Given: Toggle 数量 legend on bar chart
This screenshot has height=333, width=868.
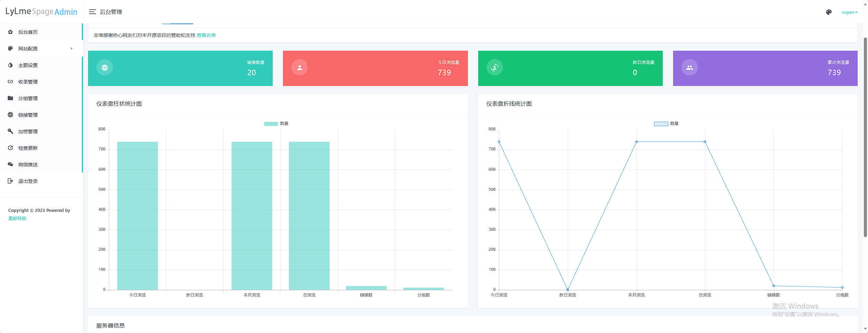Looking at the screenshot, I should (x=276, y=123).
